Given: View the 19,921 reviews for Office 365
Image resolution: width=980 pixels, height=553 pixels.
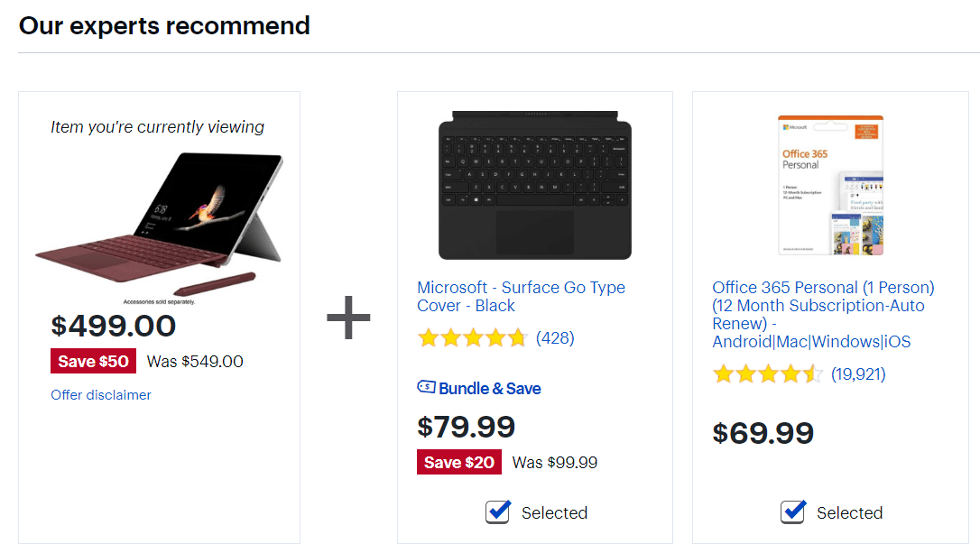Looking at the screenshot, I should 859,373.
